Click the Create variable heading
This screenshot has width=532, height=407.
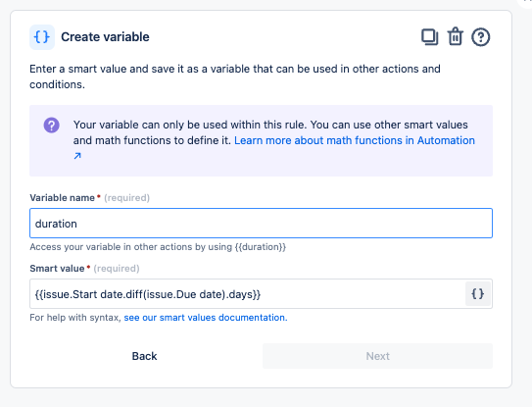pos(105,37)
